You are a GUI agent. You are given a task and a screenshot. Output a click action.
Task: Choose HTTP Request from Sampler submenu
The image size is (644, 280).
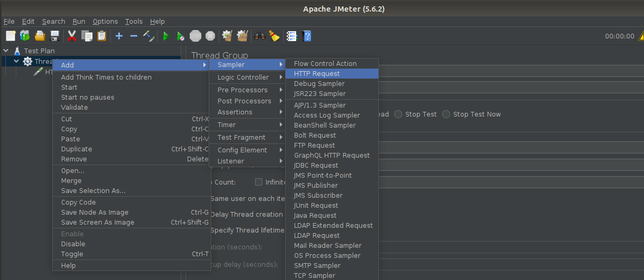pos(332,73)
